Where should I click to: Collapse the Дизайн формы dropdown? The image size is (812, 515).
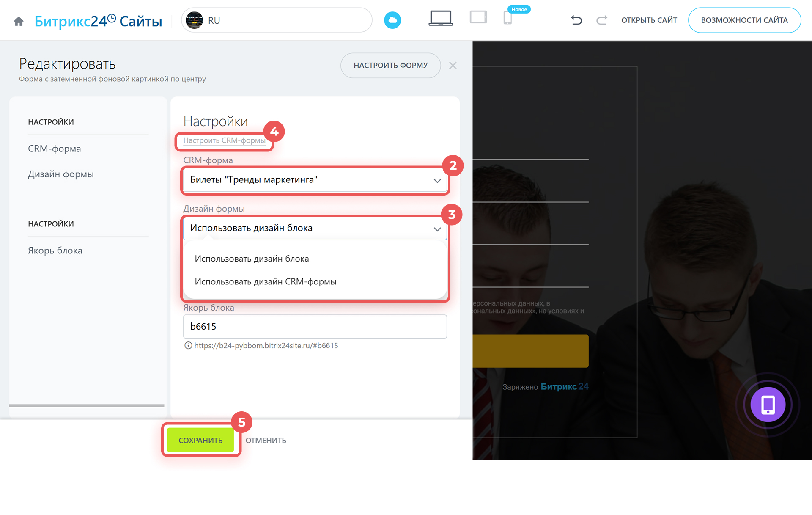[x=315, y=229]
